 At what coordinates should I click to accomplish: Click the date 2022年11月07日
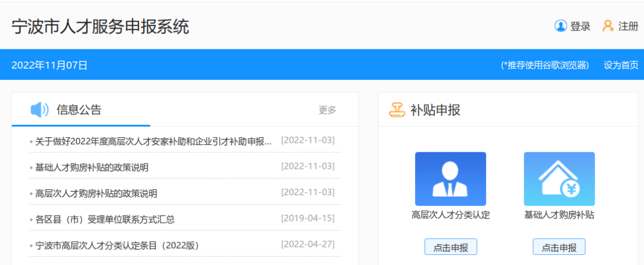(x=49, y=65)
